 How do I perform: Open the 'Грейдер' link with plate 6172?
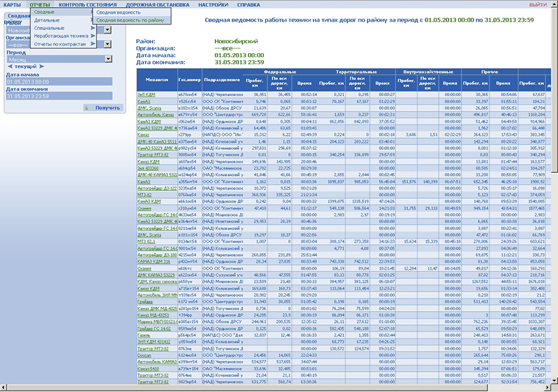(145, 301)
